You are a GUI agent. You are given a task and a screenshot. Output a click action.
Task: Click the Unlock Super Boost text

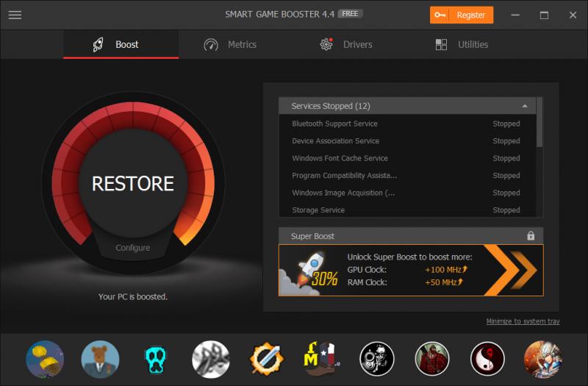[409, 257]
